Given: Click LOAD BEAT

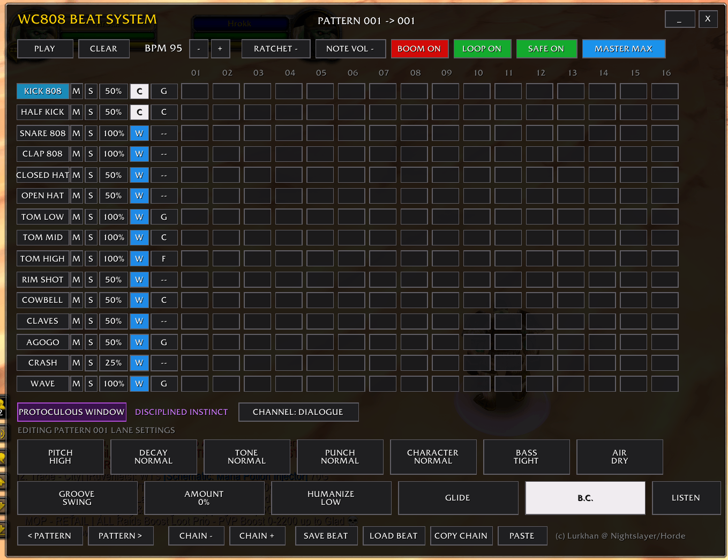Looking at the screenshot, I should 394,536.
